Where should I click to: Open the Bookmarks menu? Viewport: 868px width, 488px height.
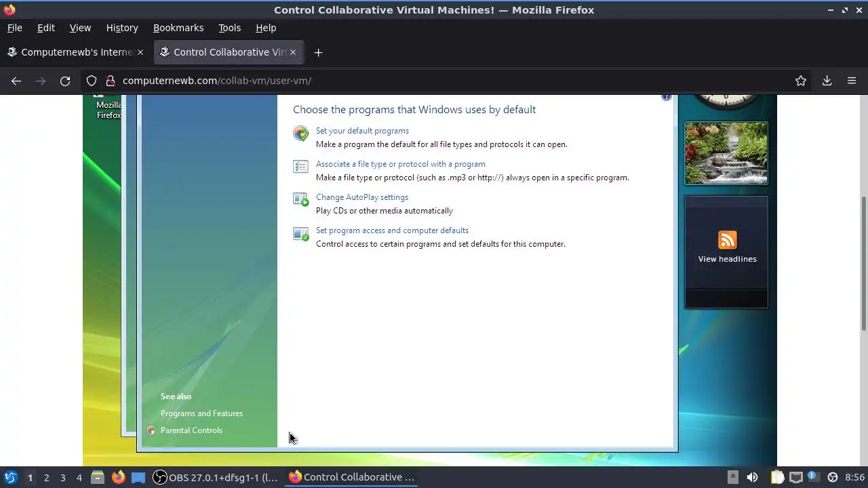pos(178,28)
